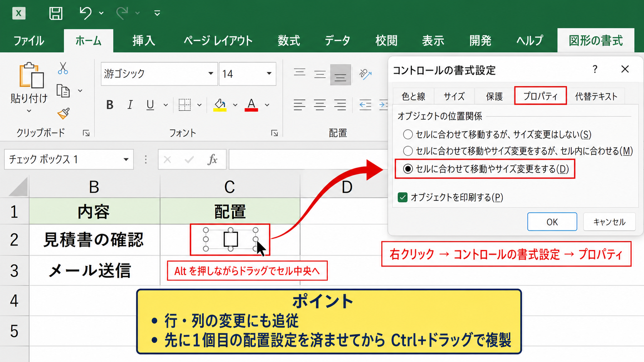644x362 pixels.
Task: Decrease indent icon
Action: 365,105
